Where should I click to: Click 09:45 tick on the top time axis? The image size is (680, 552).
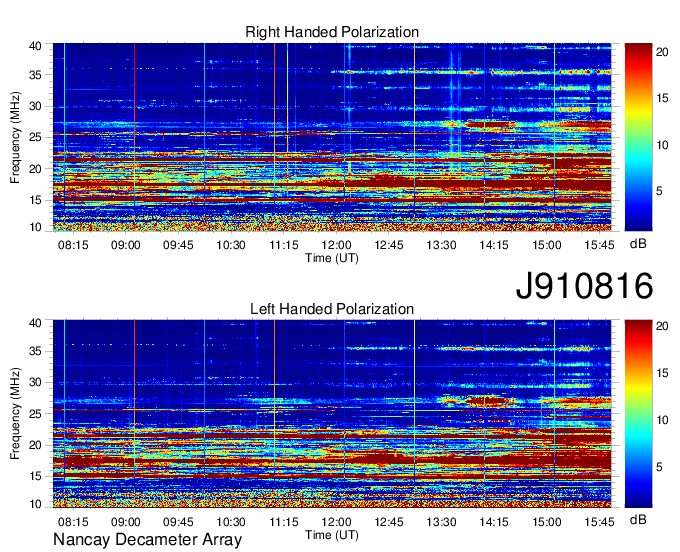pos(178,245)
